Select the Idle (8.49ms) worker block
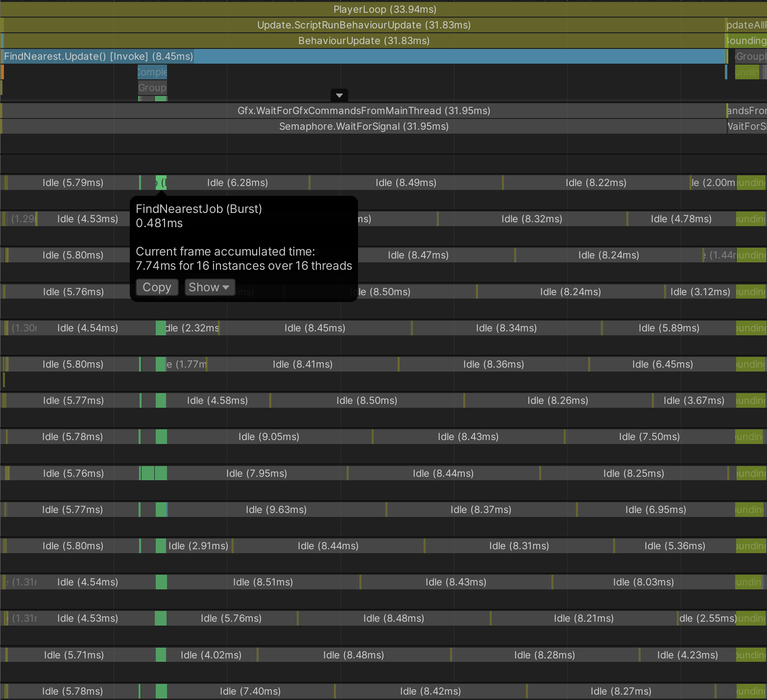Image resolution: width=767 pixels, height=700 pixels. click(x=406, y=183)
